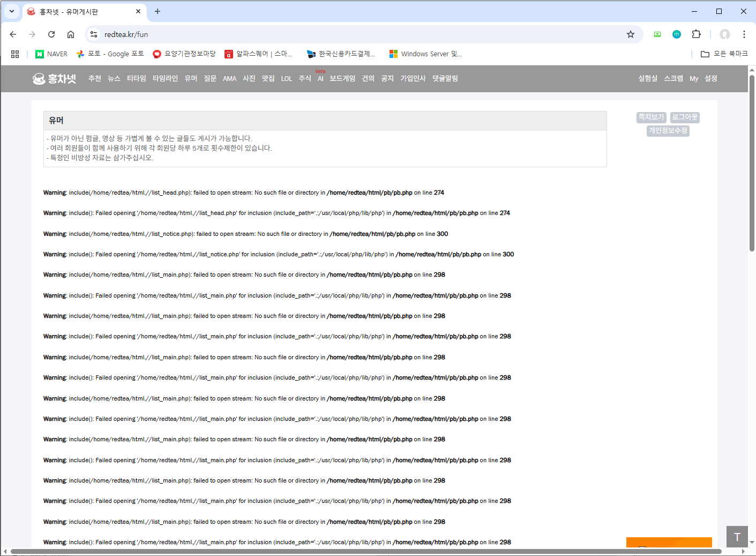Viewport: 756px width, 556px height.
Task: Open the 뉴스 menu in site navigation
Action: click(x=114, y=79)
